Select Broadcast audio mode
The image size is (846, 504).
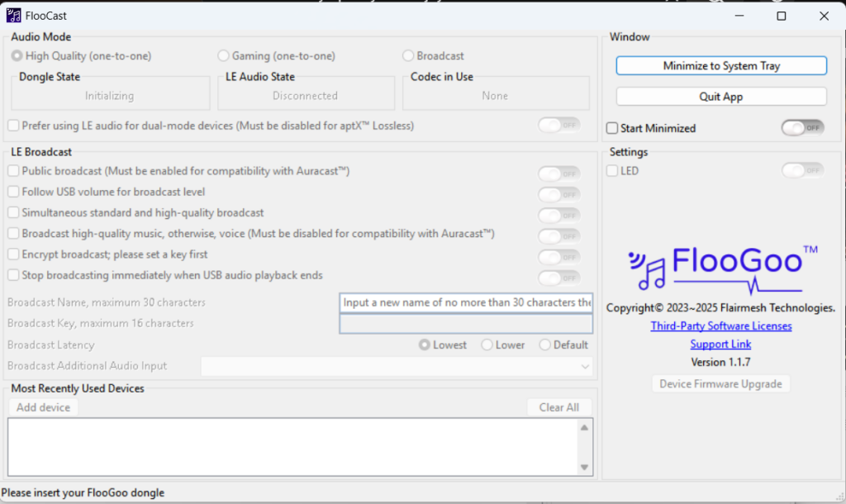click(433, 55)
